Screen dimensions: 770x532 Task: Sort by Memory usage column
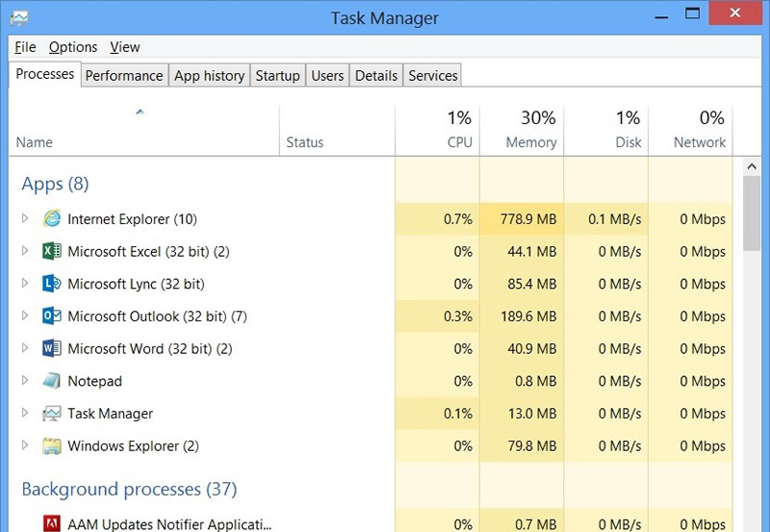[522, 131]
